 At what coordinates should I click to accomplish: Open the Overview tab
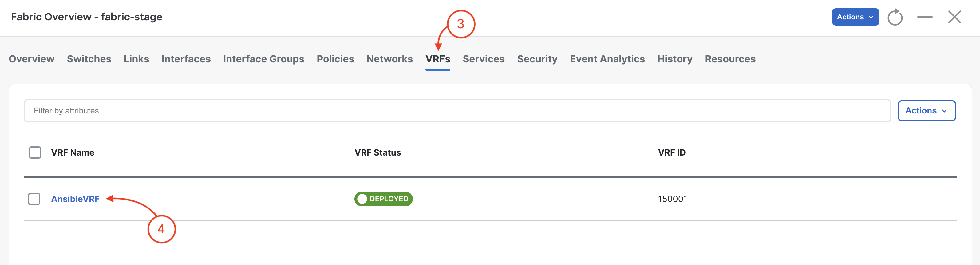32,59
